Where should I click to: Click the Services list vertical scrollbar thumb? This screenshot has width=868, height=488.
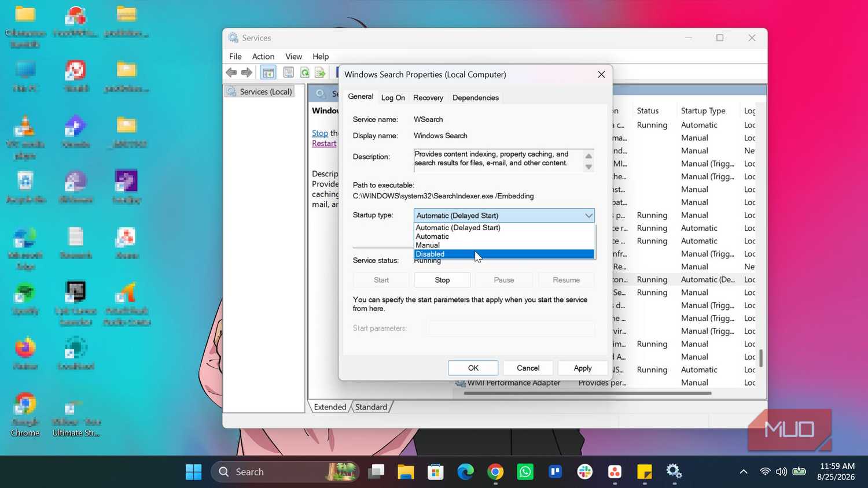tap(761, 358)
